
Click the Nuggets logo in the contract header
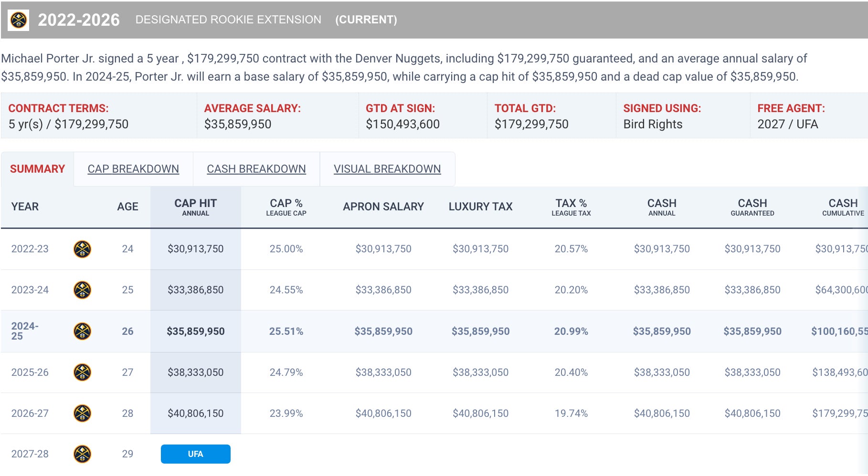[x=19, y=20]
